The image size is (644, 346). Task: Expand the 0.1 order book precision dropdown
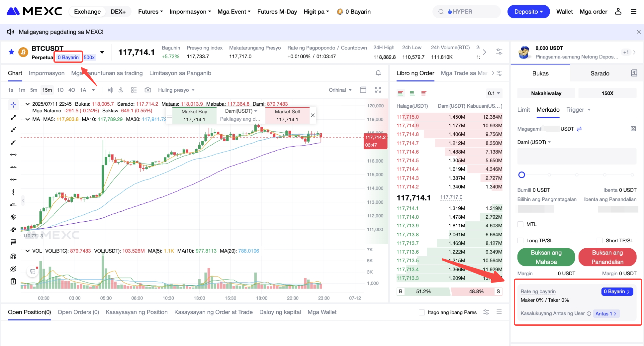point(494,93)
